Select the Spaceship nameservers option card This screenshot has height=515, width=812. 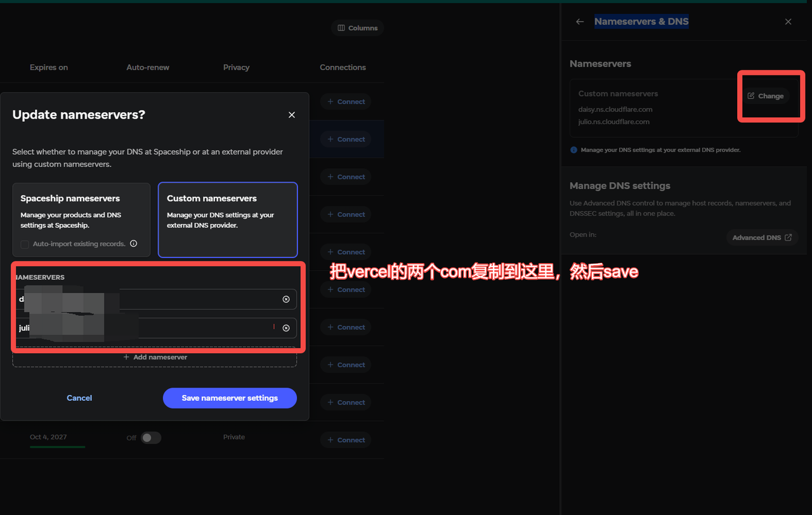81,220
